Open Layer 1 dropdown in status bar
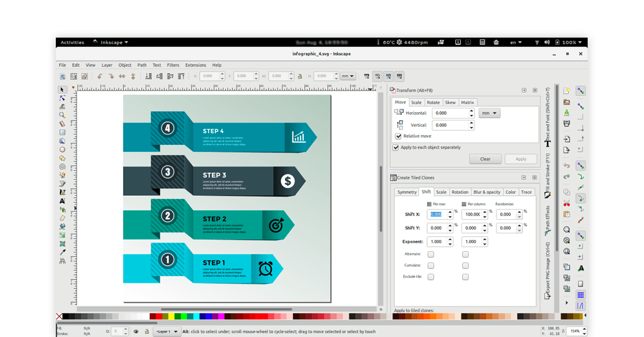 click(167, 332)
